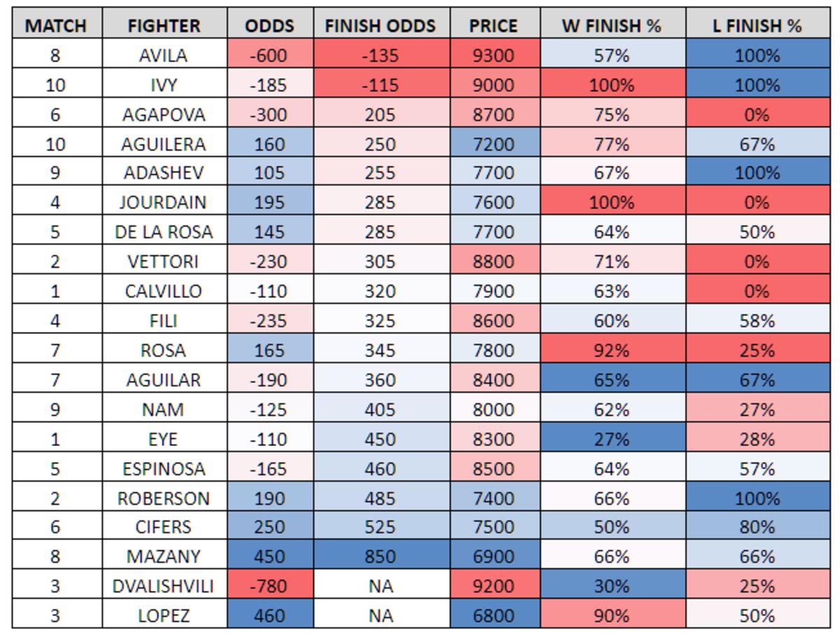Select the ROBERSON fighter cell
The width and height of the screenshot is (840, 635).
coord(164,498)
